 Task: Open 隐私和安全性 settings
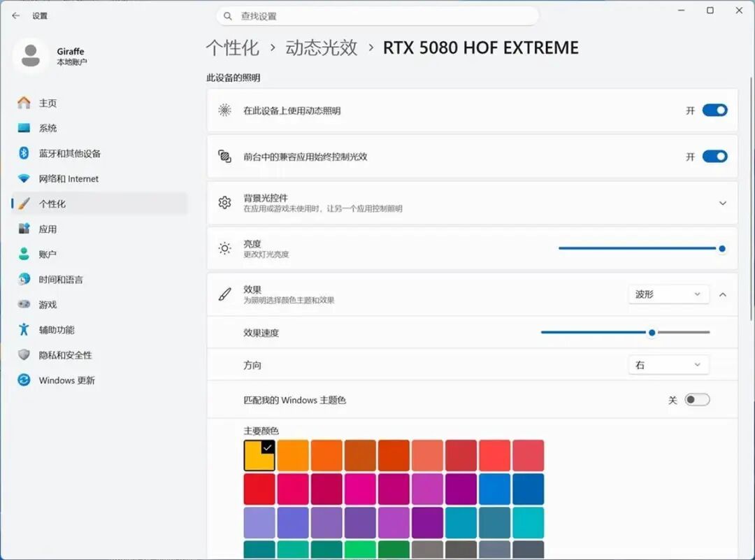tap(99, 355)
